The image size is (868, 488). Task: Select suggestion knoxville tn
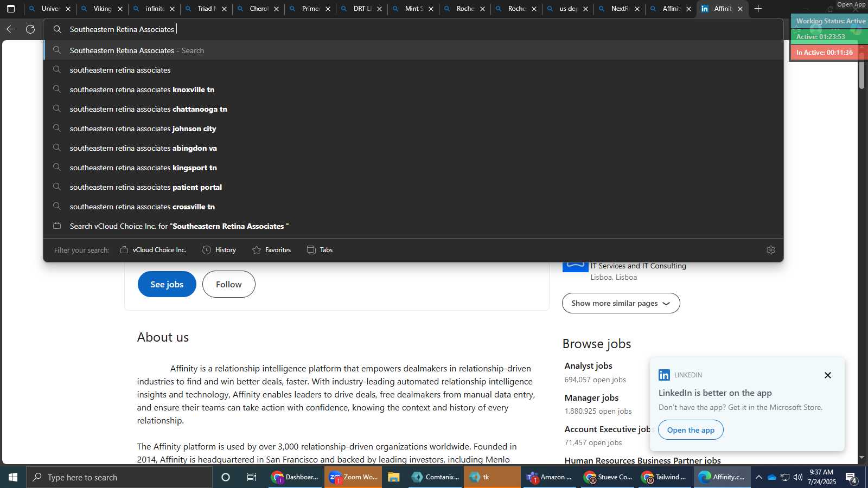[413, 89]
